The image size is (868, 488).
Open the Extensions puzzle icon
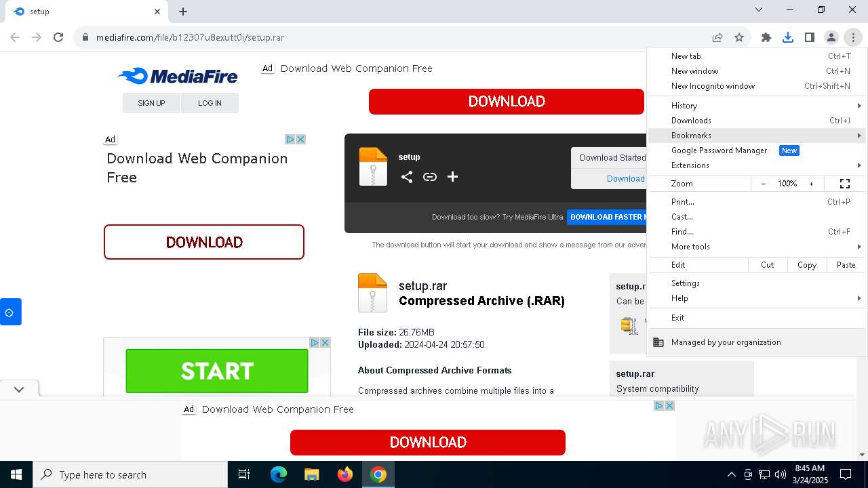click(766, 37)
